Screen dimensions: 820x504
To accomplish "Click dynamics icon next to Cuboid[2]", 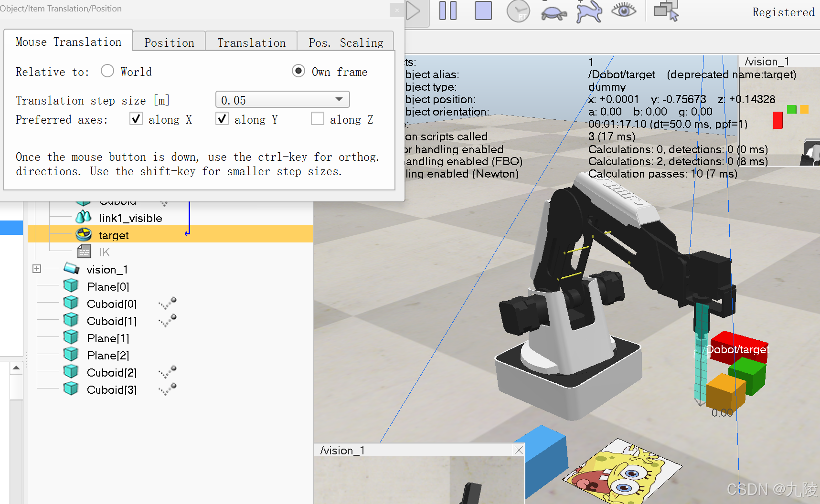I will click(168, 372).
